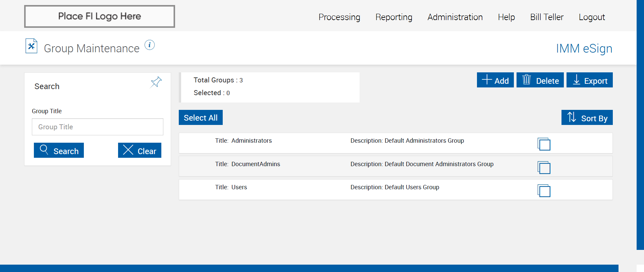This screenshot has height=272, width=644.
Task: Open the Sort By dropdown
Action: [x=587, y=118]
